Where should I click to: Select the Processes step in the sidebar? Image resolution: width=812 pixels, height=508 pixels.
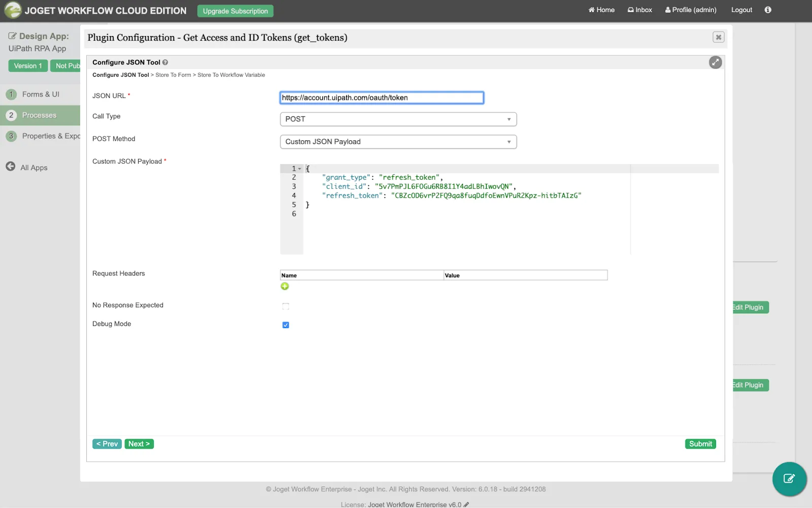point(40,115)
